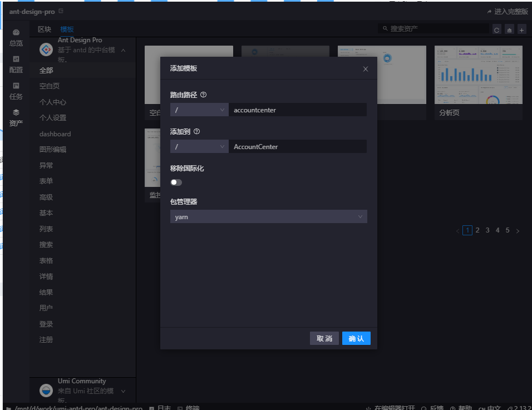The image size is (532, 410).
Task: Click 在编辑器打开 in status bar
Action: coord(390,407)
